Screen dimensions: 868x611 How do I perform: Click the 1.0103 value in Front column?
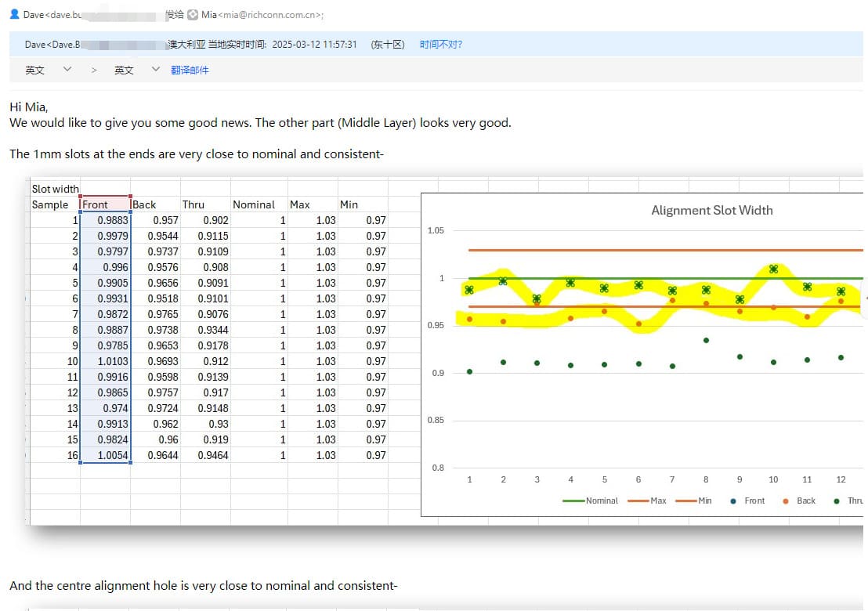pos(112,361)
